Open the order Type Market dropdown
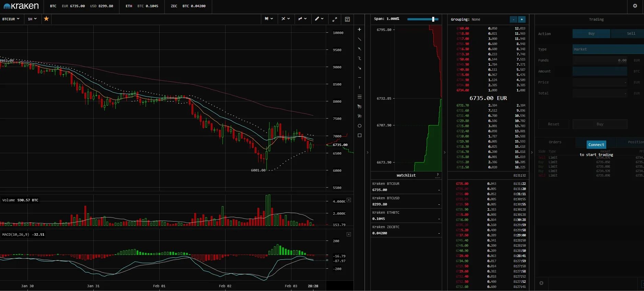Screen dimensions: 644x291 pos(608,49)
